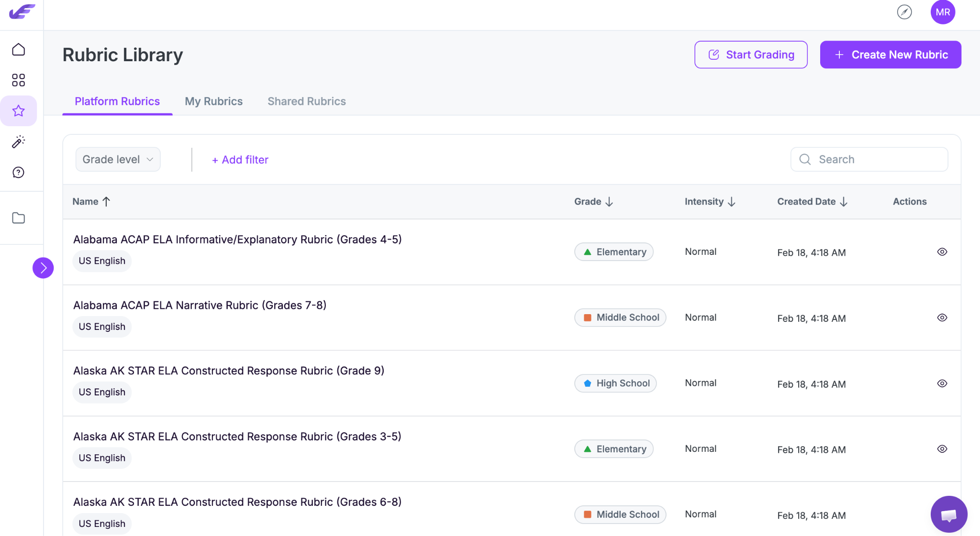Click Create New Rubric button
The width and height of the screenshot is (980, 536).
click(891, 55)
